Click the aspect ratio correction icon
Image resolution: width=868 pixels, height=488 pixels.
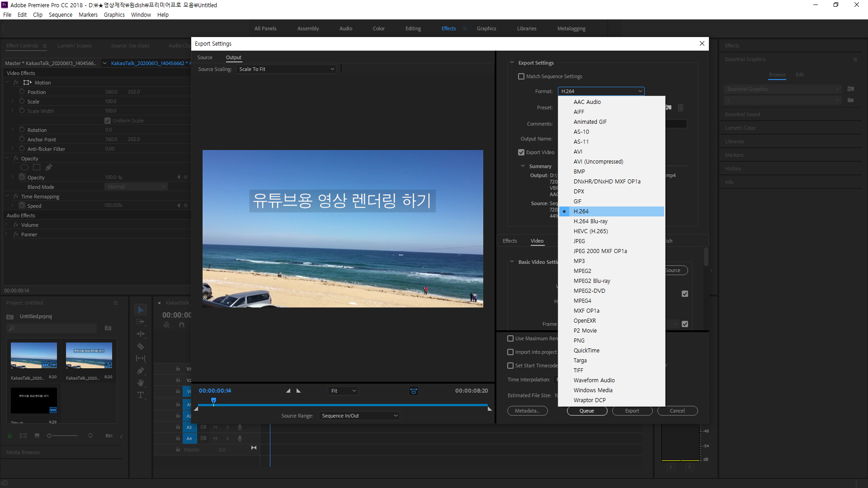click(413, 391)
